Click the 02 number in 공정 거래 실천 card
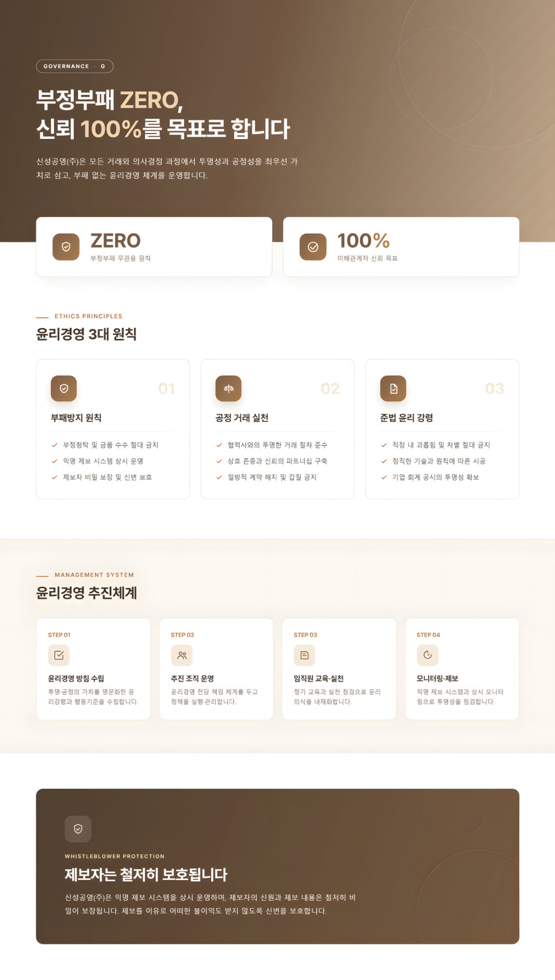 330,388
